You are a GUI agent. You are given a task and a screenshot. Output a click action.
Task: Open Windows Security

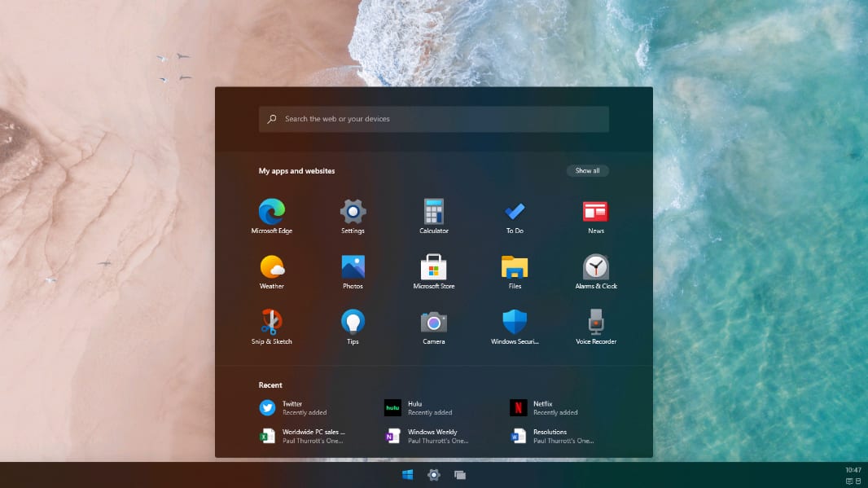[515, 323]
